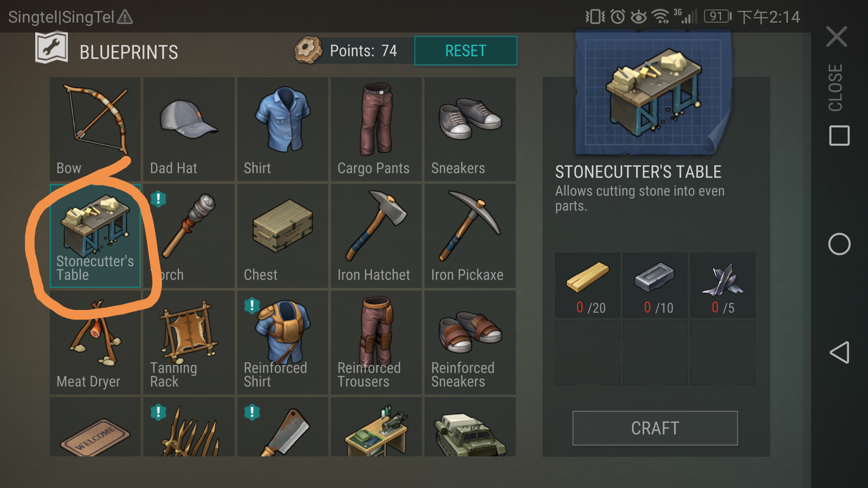
Task: Select the Dad Hat blueprint
Action: coord(189,129)
